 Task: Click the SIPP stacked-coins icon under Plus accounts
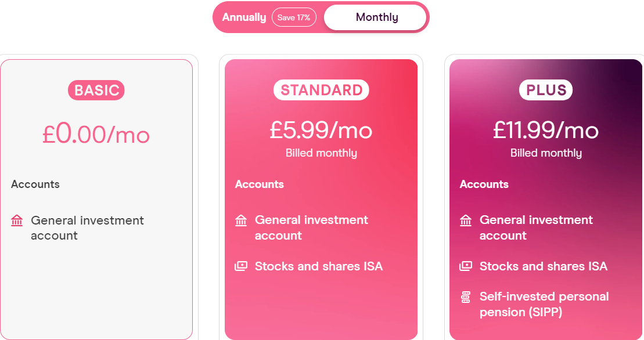[x=466, y=296]
